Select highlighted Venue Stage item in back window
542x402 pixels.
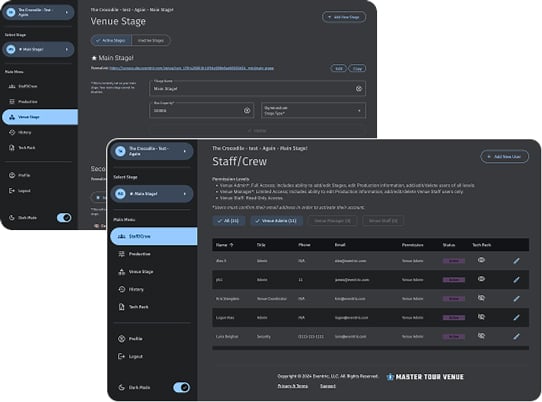coord(40,117)
